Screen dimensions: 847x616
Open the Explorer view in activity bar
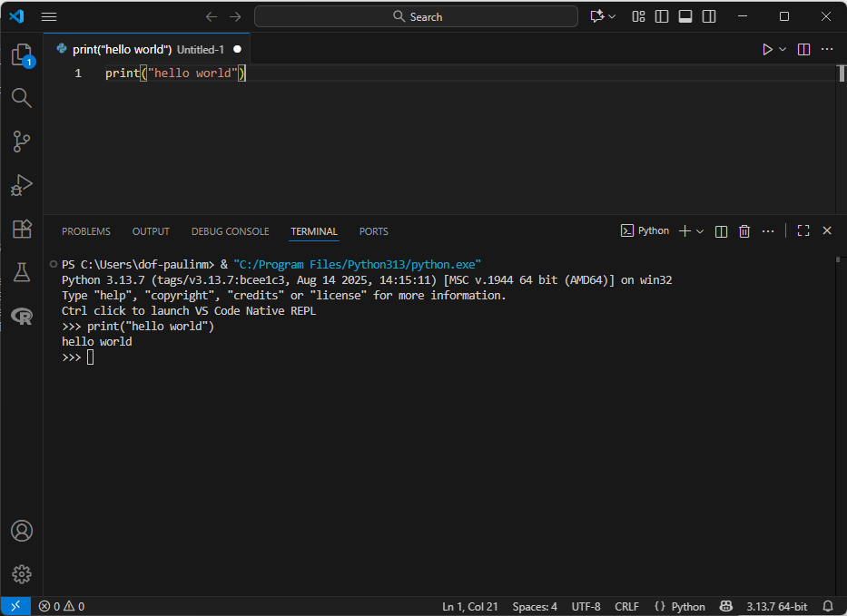coord(21,55)
